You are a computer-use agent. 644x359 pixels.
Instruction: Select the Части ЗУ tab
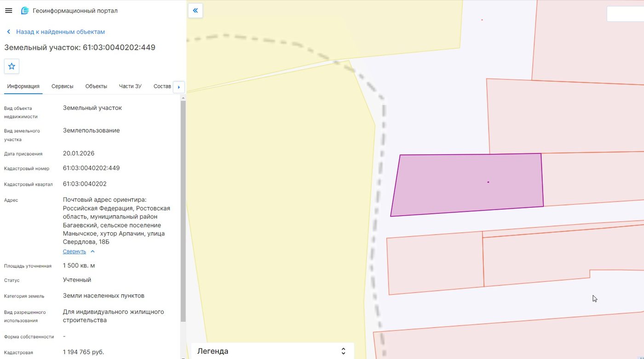coord(130,86)
